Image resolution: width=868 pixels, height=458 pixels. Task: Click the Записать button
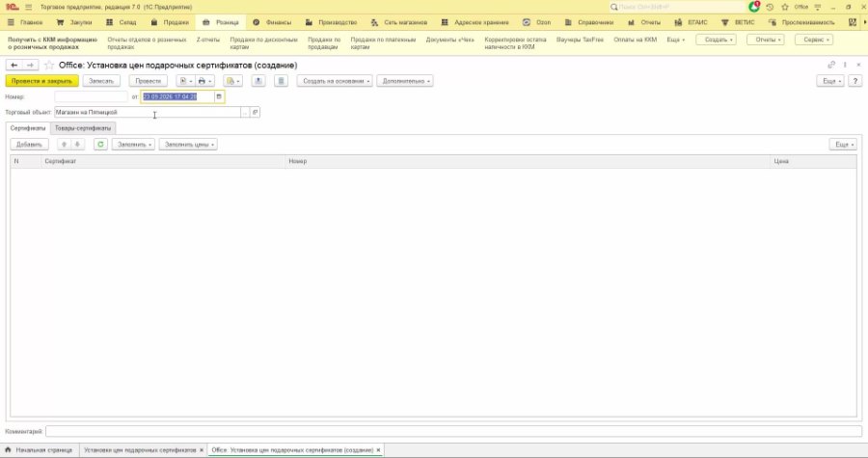click(x=101, y=81)
